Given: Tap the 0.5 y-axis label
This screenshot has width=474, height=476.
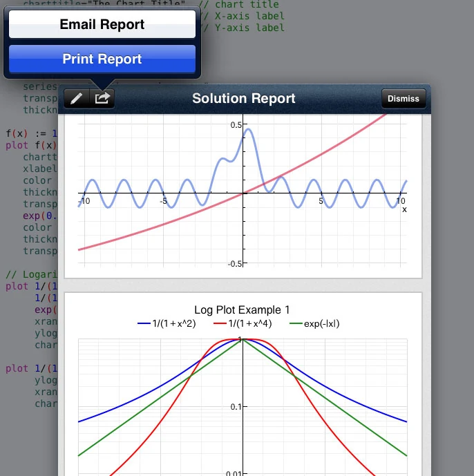Looking at the screenshot, I should click(236, 125).
